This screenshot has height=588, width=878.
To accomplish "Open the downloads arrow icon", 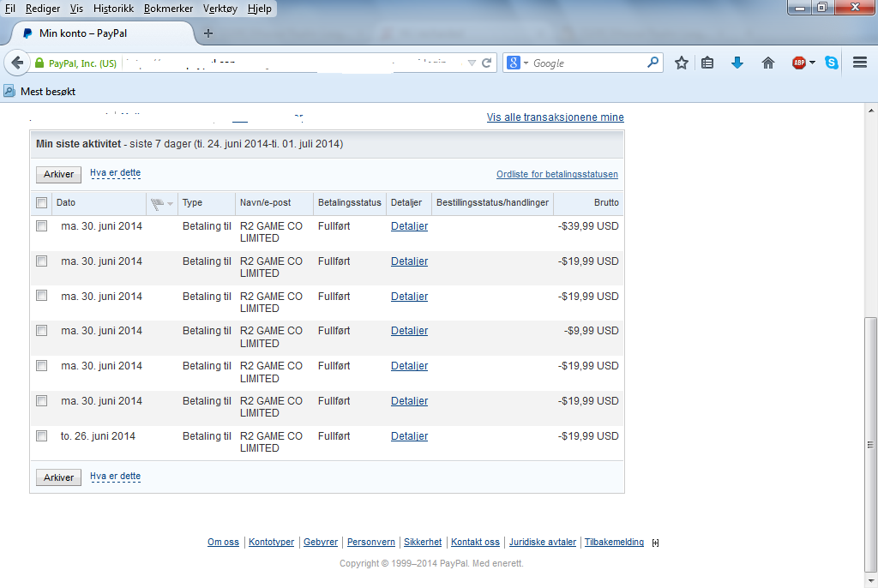I will [737, 63].
